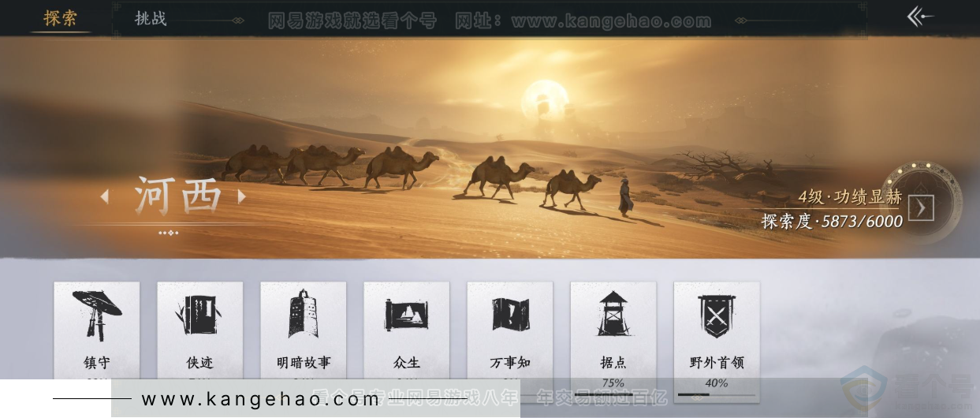The image size is (980, 418).
Task: Click the 探索度 5873/6000 progress text
Action: [832, 222]
